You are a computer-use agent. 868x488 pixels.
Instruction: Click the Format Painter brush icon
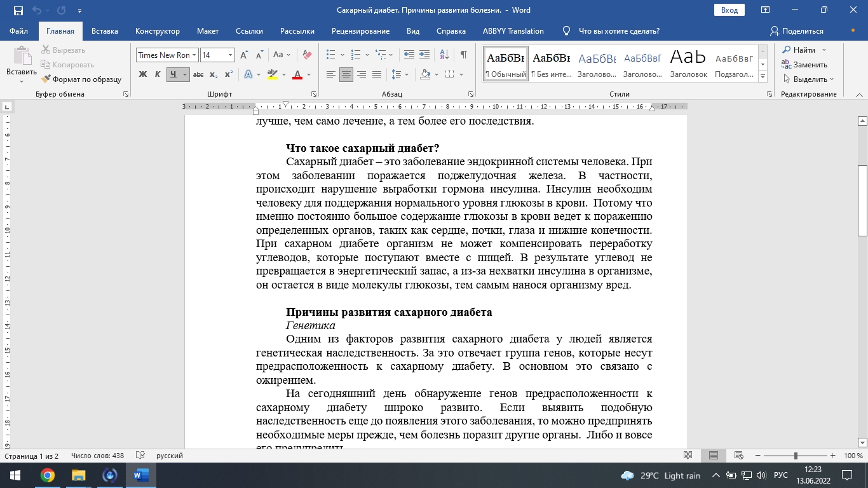coord(46,79)
